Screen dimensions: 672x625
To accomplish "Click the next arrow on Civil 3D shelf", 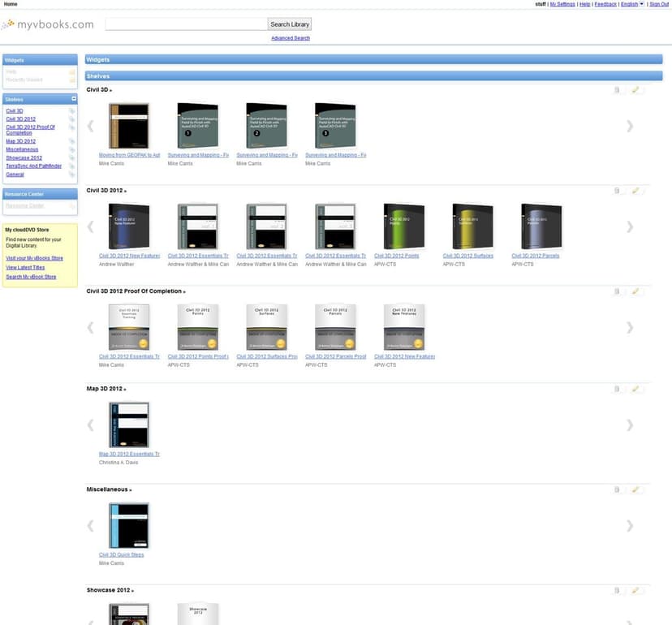I will click(629, 126).
